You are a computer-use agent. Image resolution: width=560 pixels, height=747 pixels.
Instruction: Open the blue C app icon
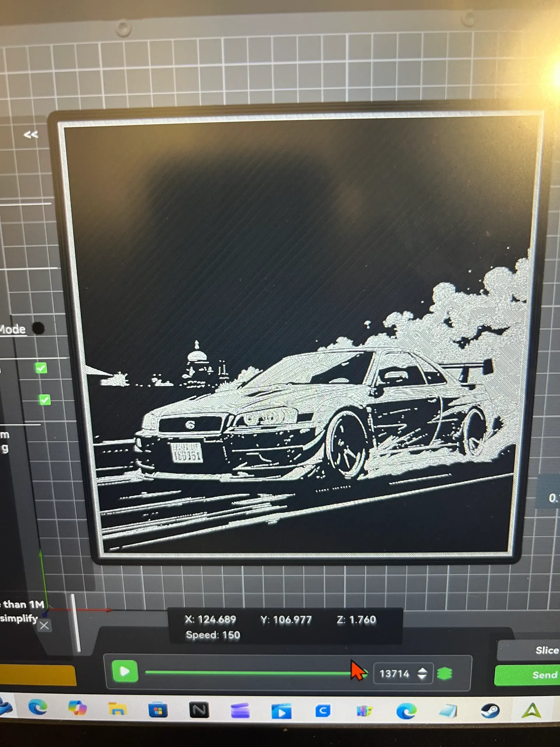coord(323,711)
